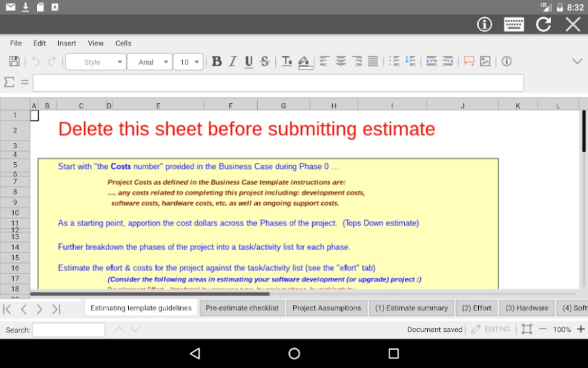Image resolution: width=588 pixels, height=368 pixels.
Task: Center align the cell text
Action: [x=341, y=61]
